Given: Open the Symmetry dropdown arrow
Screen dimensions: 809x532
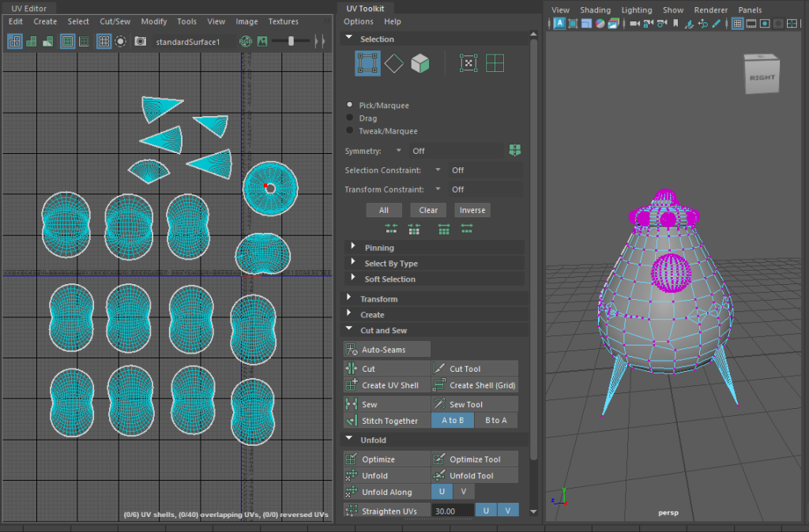Looking at the screenshot, I should click(x=398, y=151).
